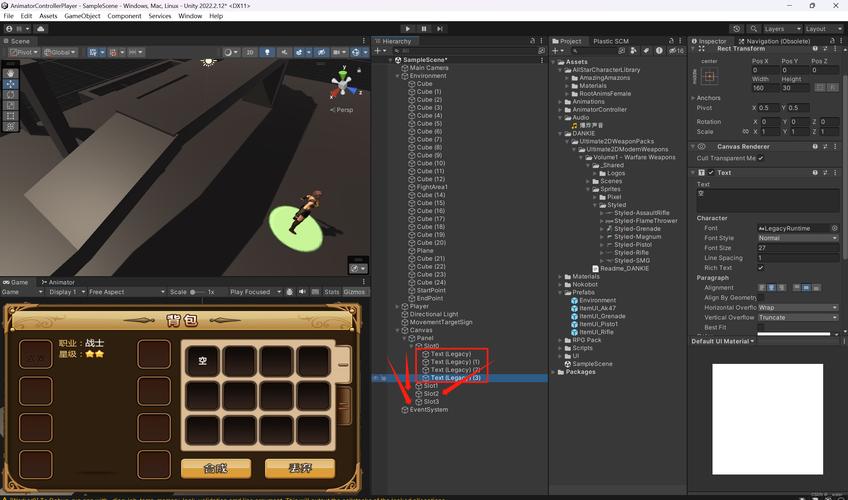Viewport: 848px width, 500px height.
Task: Open the Component menu
Action: (x=124, y=16)
